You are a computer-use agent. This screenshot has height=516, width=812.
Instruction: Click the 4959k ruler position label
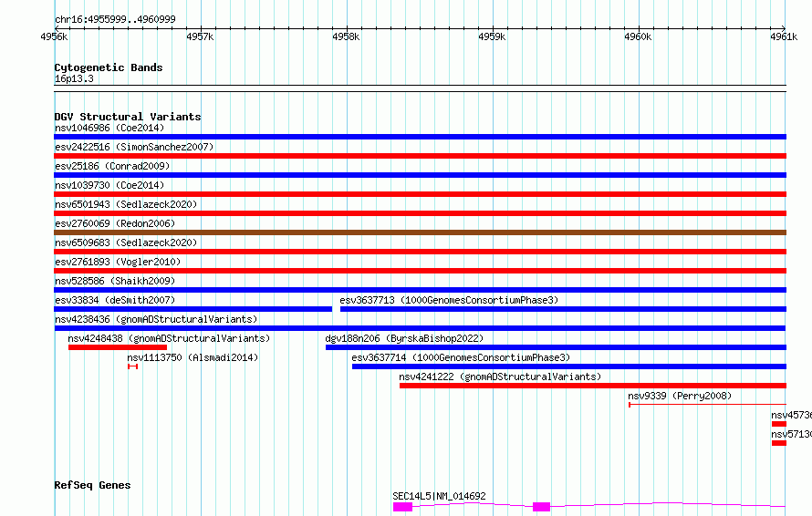click(x=492, y=36)
